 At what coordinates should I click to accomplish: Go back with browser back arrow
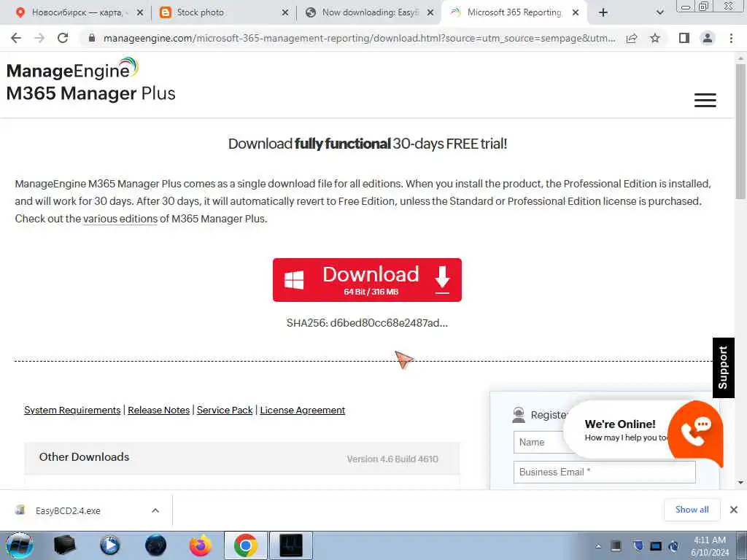16,38
